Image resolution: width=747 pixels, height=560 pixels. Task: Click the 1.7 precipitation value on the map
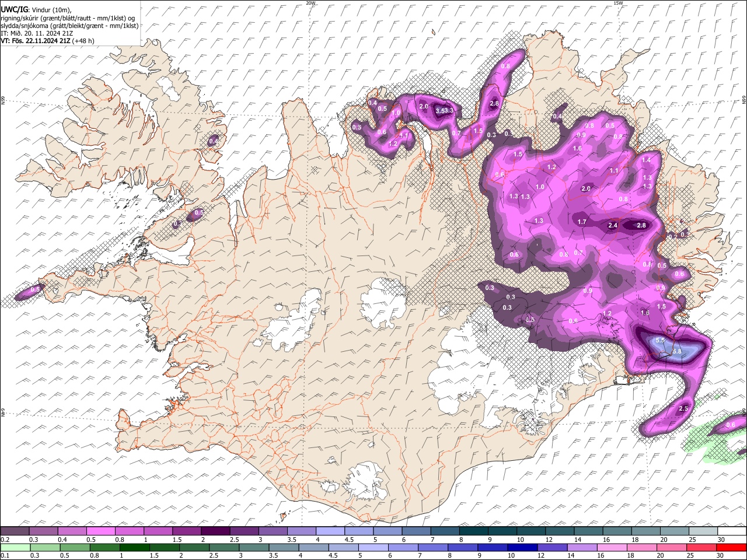click(x=582, y=222)
